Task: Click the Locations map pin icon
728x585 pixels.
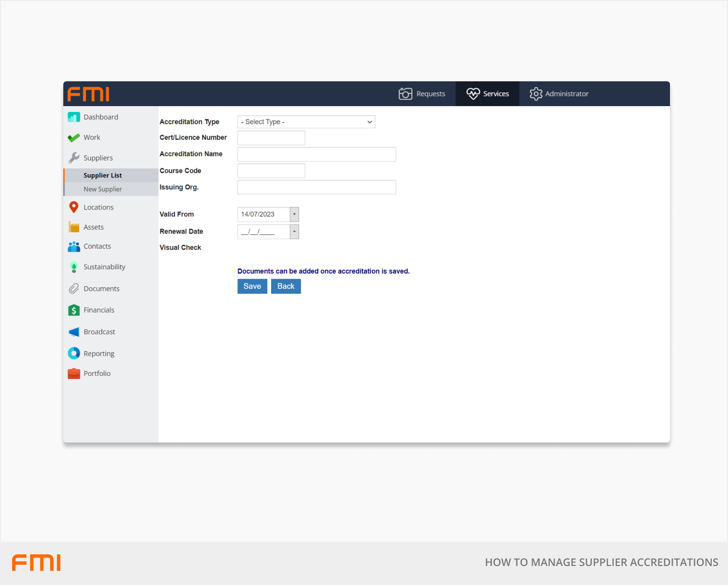Action: (74, 207)
